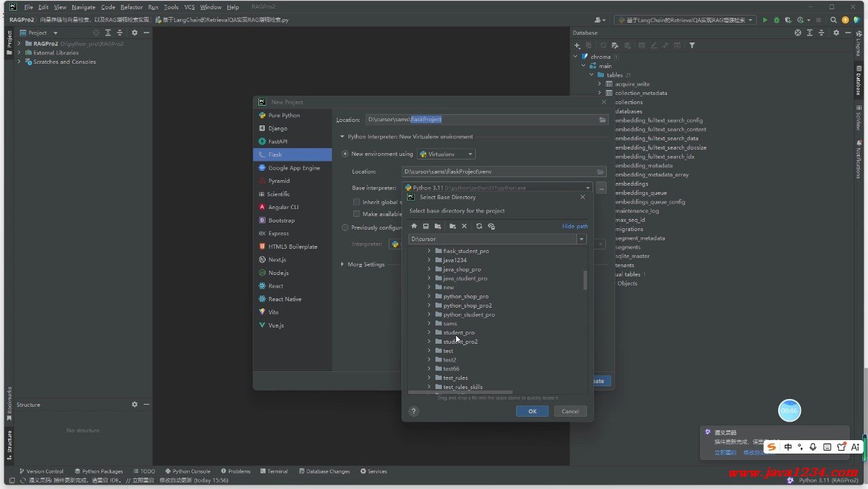Click the vertical scrollbar in the directory tree

point(585,280)
